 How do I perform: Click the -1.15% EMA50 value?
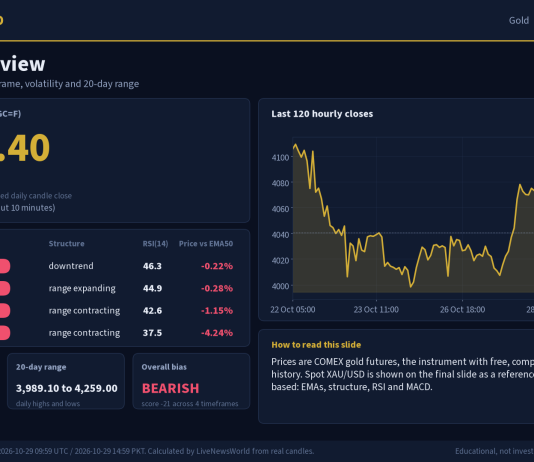217,310
